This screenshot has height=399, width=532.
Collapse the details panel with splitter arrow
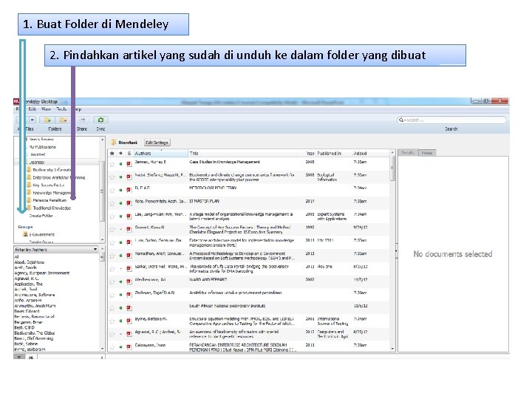(396, 251)
